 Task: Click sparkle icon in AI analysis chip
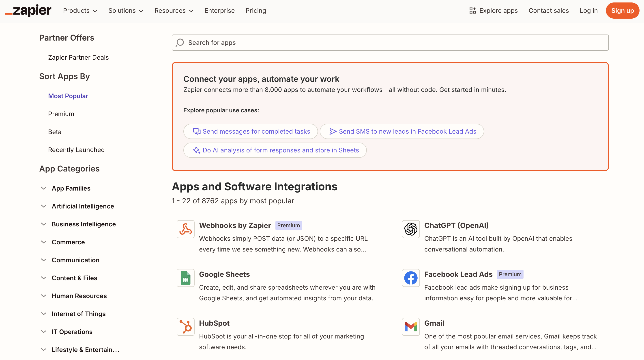click(197, 150)
